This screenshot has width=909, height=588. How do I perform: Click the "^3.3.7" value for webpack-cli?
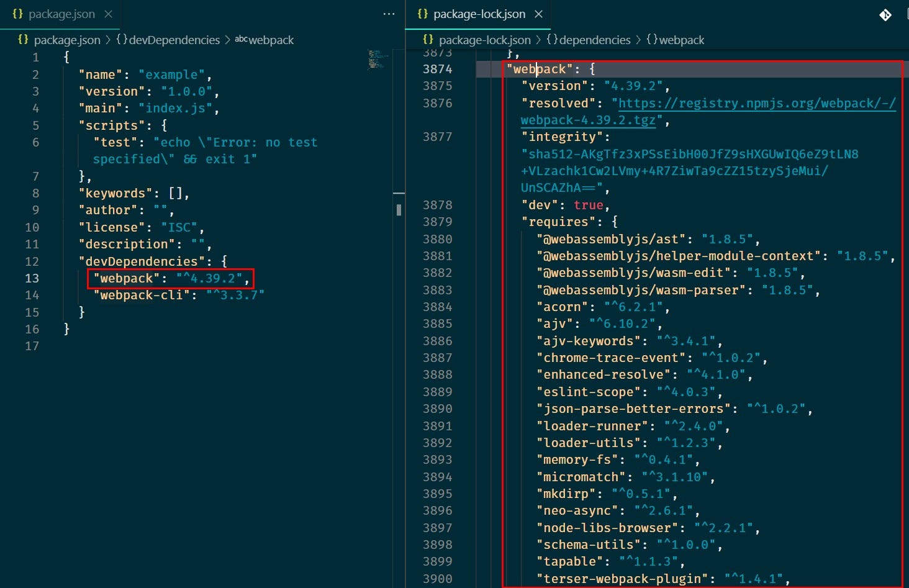(235, 295)
